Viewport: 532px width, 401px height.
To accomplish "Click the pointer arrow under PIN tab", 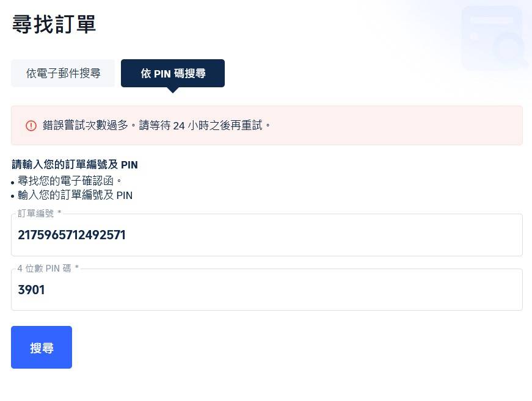I will click(x=173, y=90).
